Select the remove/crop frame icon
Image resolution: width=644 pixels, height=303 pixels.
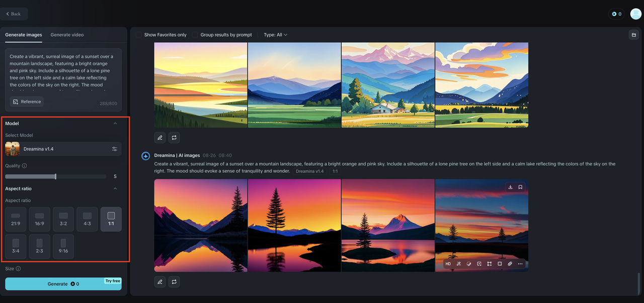coord(500,264)
